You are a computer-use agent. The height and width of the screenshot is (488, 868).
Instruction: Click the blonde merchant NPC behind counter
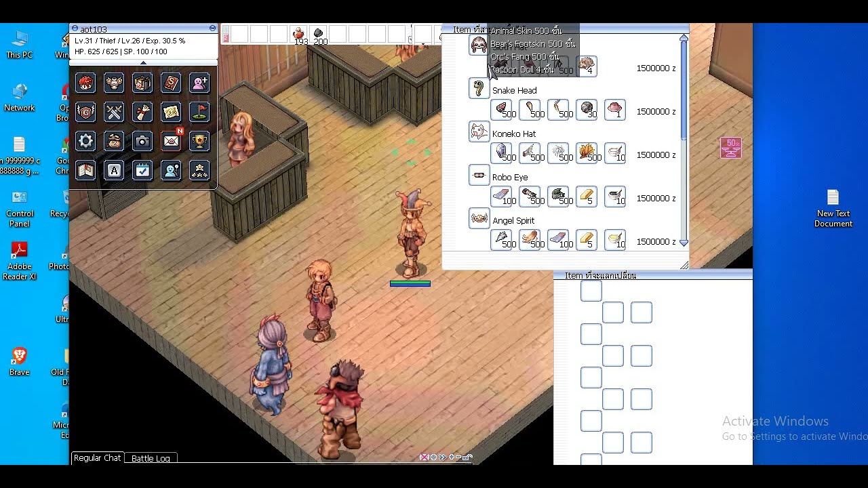(241, 139)
